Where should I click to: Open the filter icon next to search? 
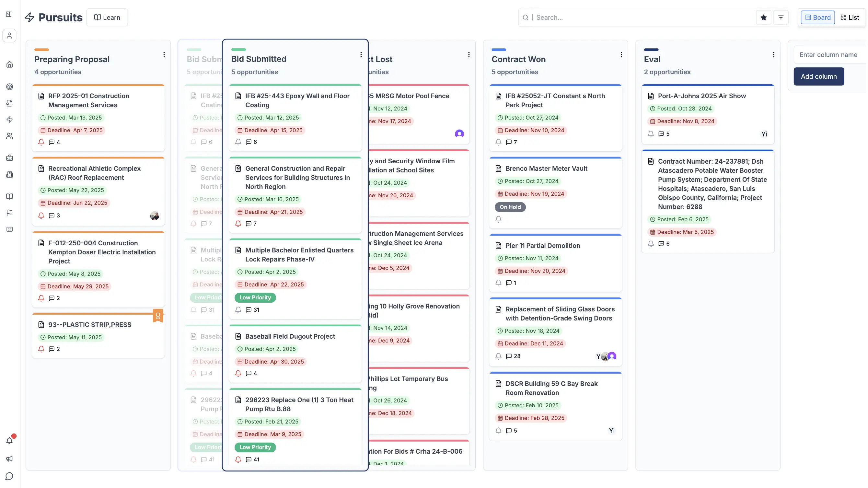point(781,17)
